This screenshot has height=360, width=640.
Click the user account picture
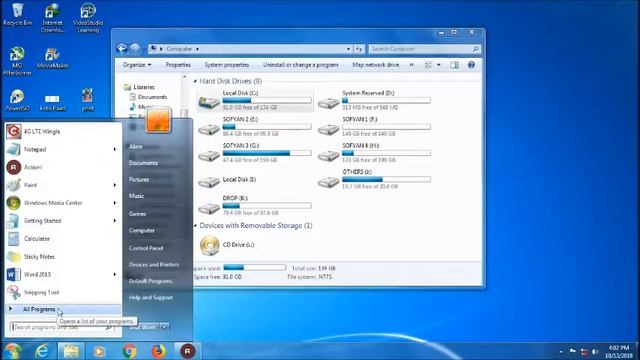(x=158, y=120)
